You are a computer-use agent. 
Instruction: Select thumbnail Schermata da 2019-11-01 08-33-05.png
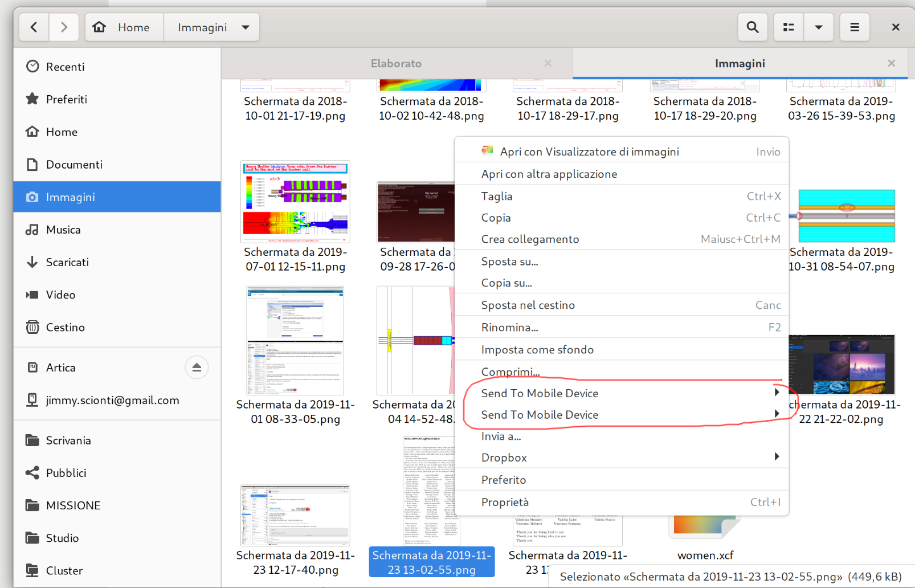tap(295, 341)
